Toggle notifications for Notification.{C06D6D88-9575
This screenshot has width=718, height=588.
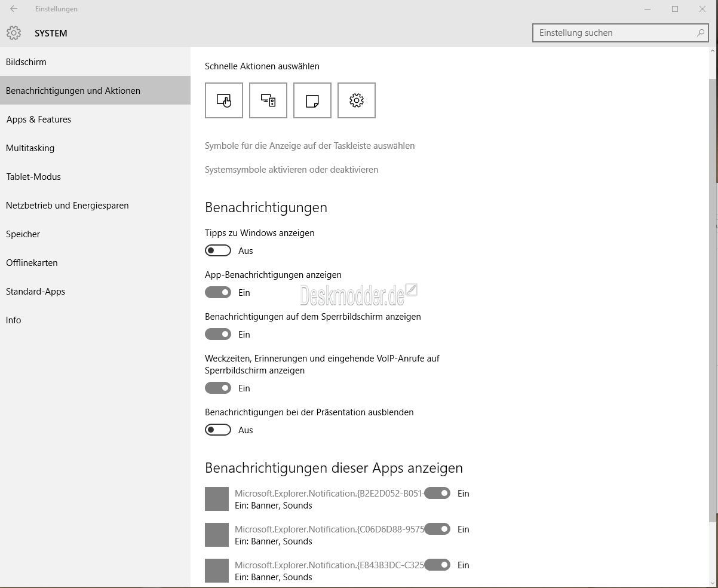coord(437,529)
